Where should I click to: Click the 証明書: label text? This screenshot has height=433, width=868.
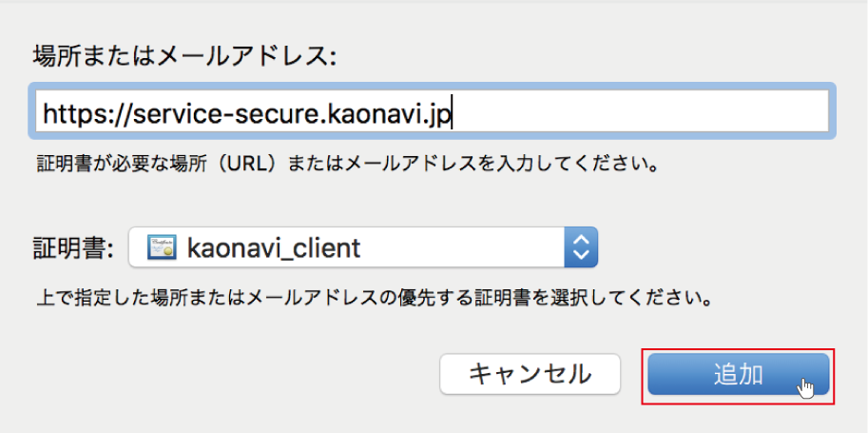pyautogui.click(x=73, y=247)
